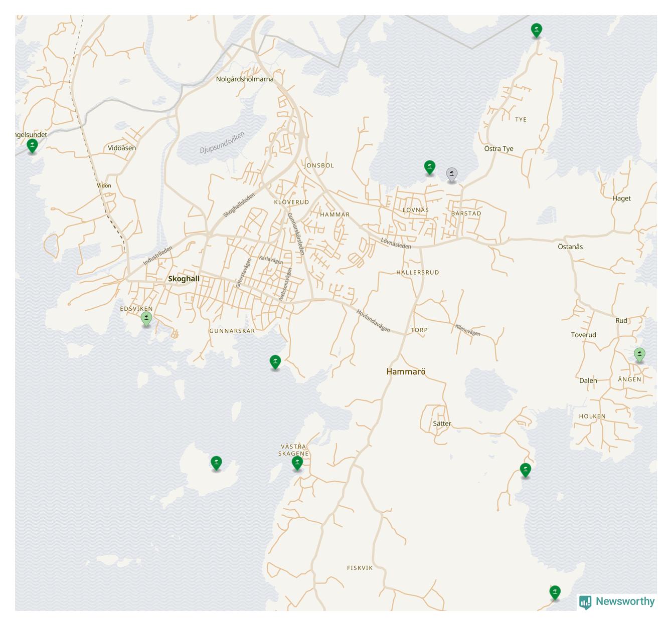Image resolution: width=672 pixels, height=626 pixels.
Task: Click the Kilenevägen road label
Action: pos(467,330)
